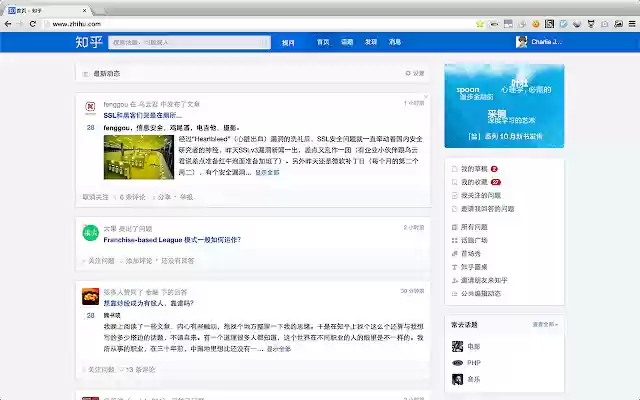Expand the third card answer with 显示全部
Viewport: 640px width, 400px height.
[x=279, y=349]
